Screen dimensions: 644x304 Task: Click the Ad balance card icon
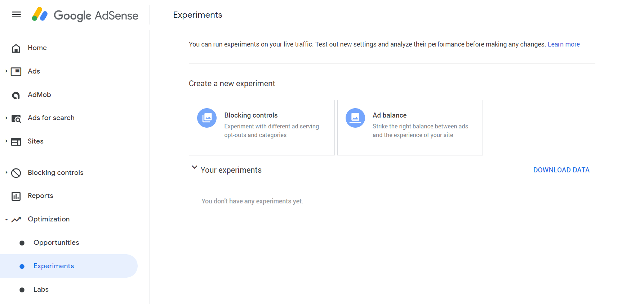355,118
